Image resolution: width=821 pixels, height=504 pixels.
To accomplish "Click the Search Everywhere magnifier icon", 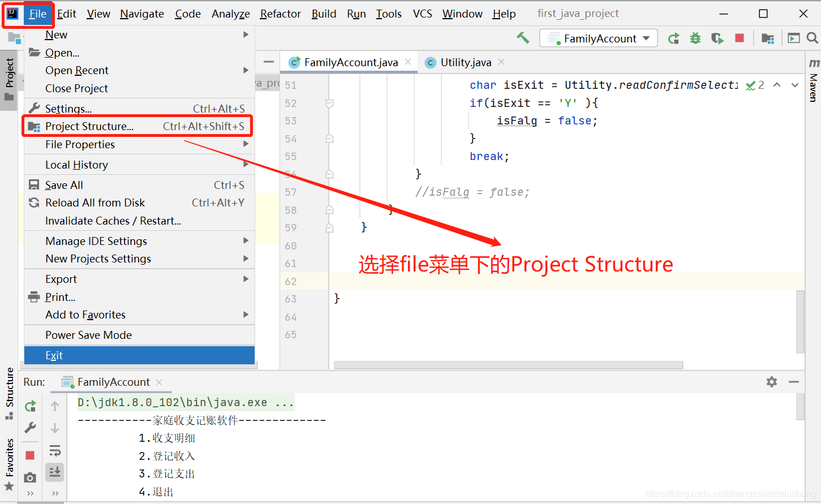I will (812, 38).
